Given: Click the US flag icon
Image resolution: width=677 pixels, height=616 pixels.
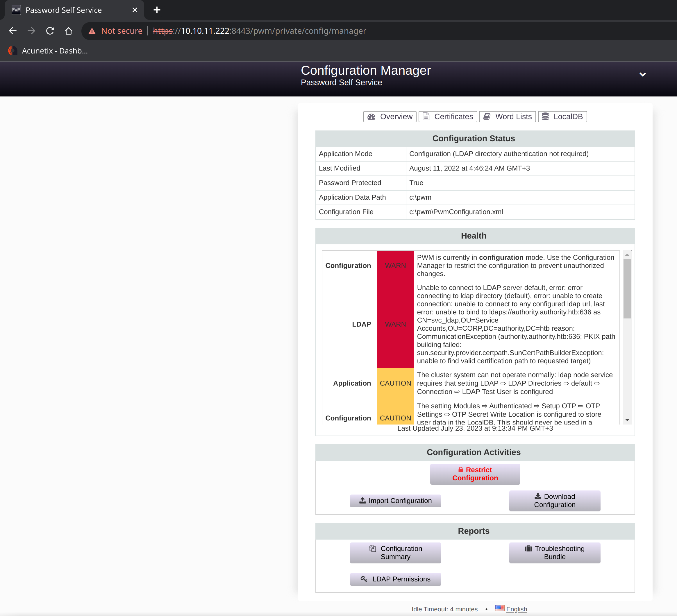Looking at the screenshot, I should point(500,608).
